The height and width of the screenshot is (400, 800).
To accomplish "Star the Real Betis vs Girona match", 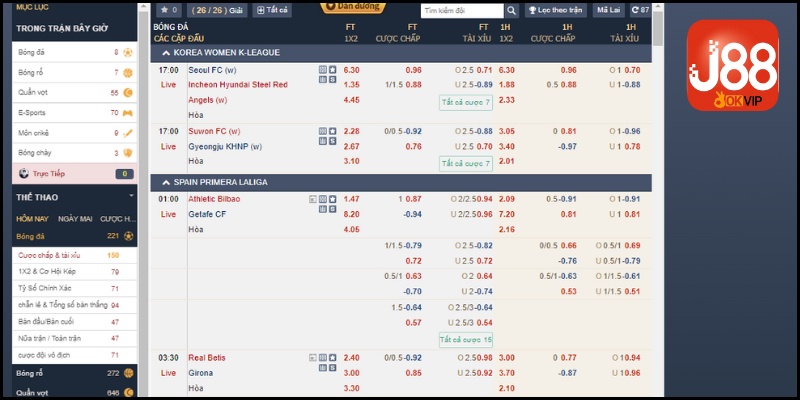I will pyautogui.click(x=332, y=357).
